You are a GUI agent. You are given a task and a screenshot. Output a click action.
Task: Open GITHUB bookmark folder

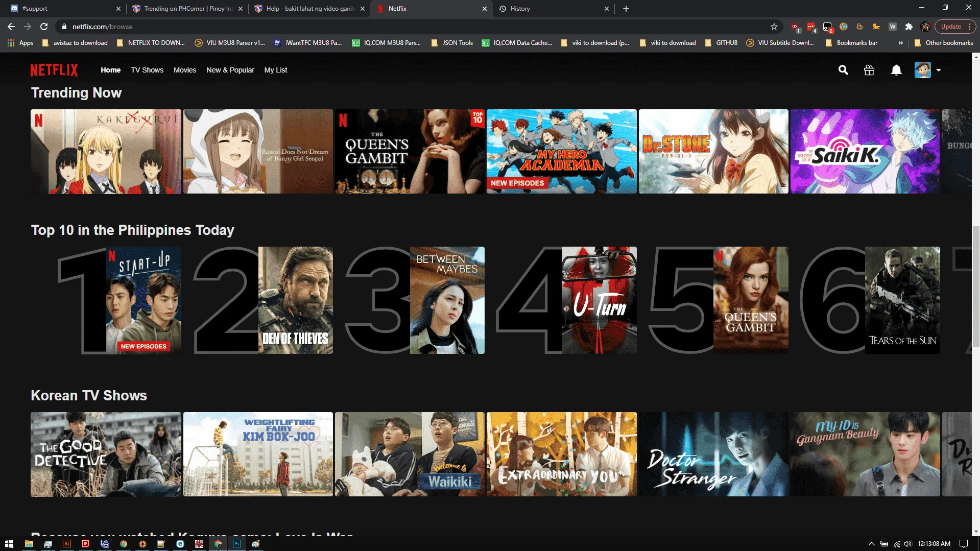pos(721,43)
